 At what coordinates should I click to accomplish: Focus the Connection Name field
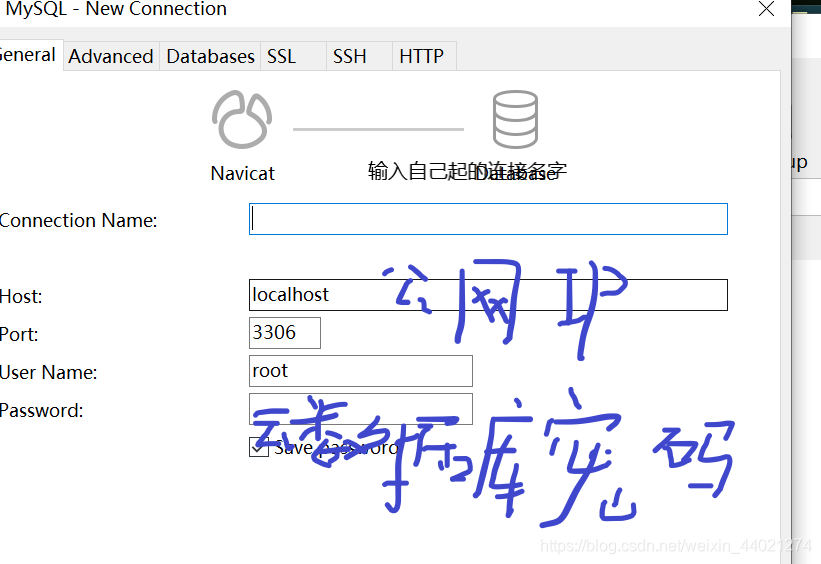(488, 219)
